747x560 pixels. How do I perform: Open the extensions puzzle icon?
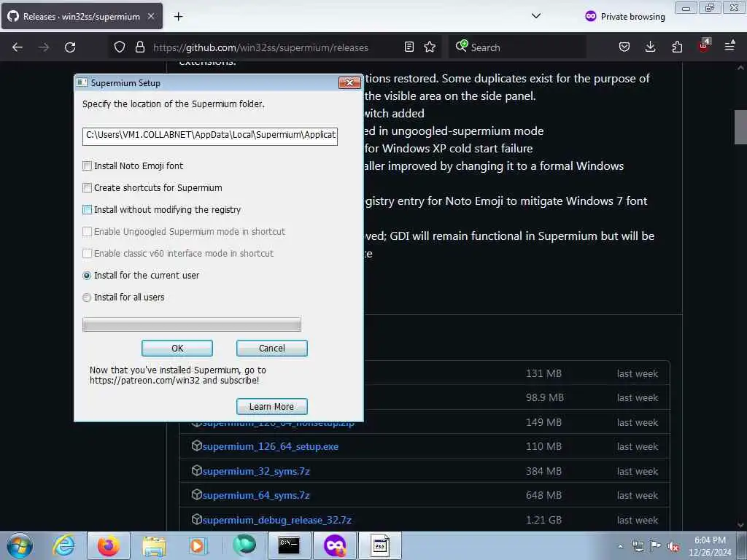coord(677,47)
